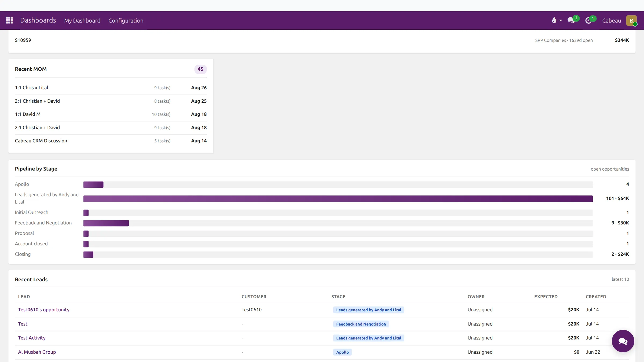
Task: Click the Proposal stage bar
Action: 86,234
